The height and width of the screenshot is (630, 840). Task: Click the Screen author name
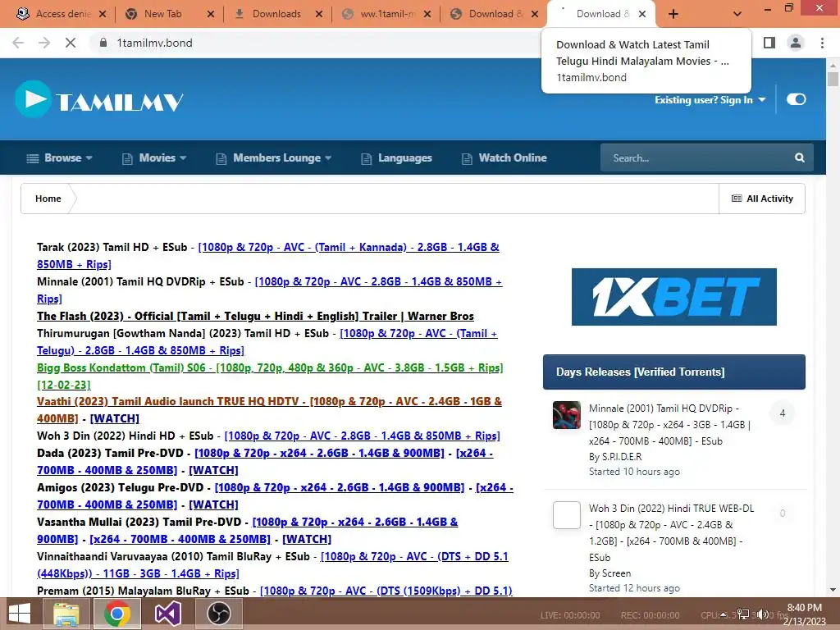[616, 573]
